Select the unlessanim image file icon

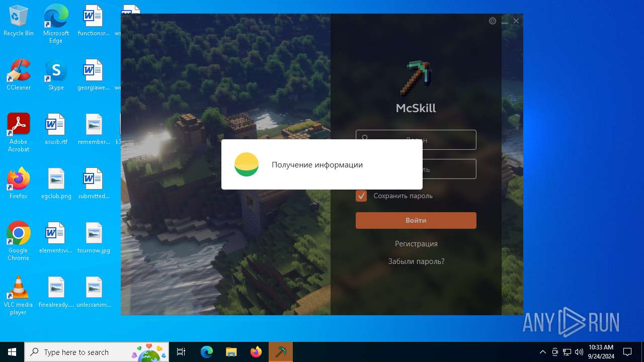click(94, 292)
